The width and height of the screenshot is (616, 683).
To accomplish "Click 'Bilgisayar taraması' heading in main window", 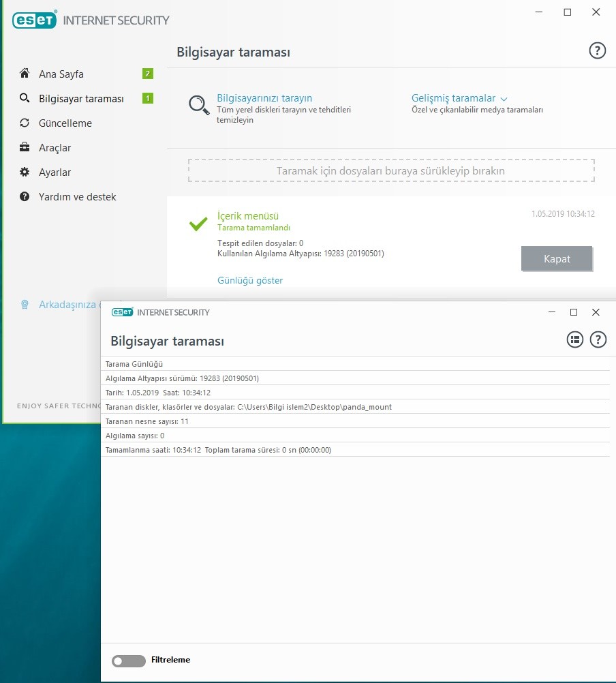I will click(x=233, y=52).
